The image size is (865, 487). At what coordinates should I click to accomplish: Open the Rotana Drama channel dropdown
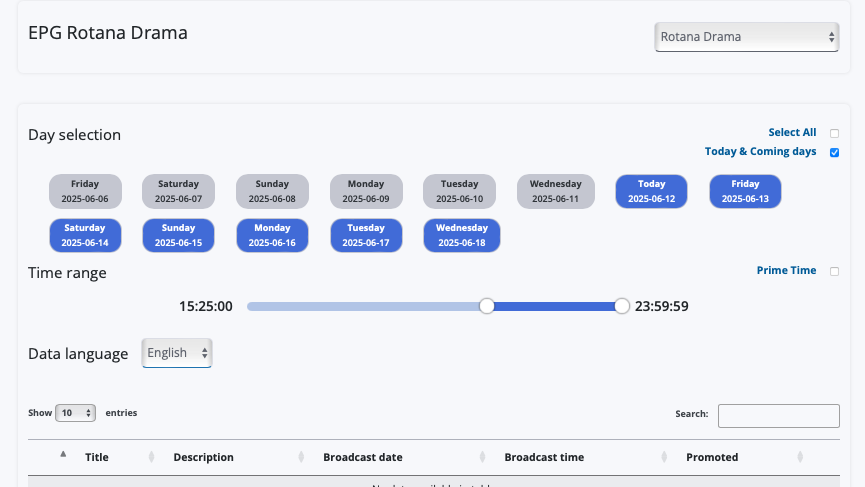746,37
